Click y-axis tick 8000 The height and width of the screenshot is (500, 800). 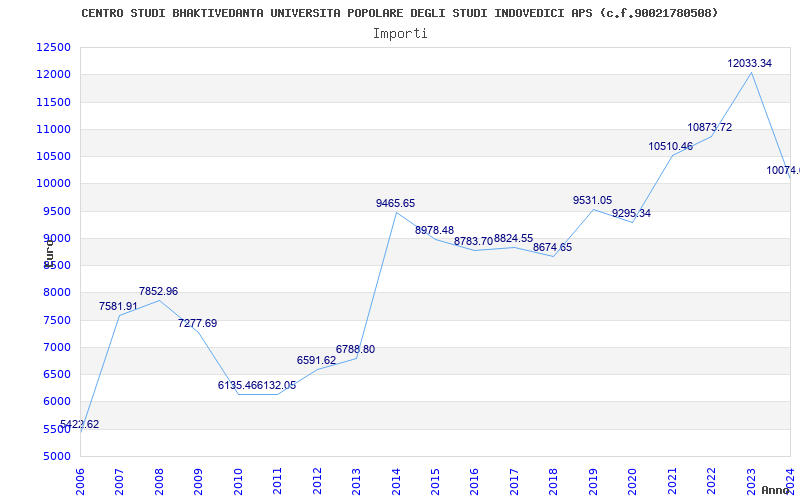[56, 293]
